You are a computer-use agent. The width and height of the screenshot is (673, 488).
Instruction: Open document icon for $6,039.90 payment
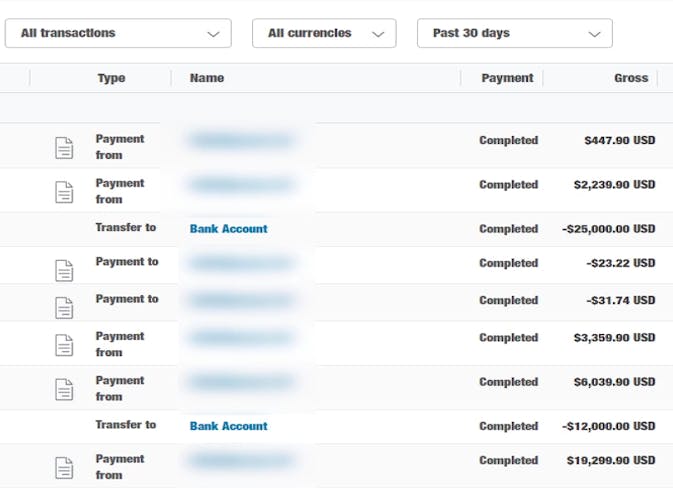(x=64, y=389)
